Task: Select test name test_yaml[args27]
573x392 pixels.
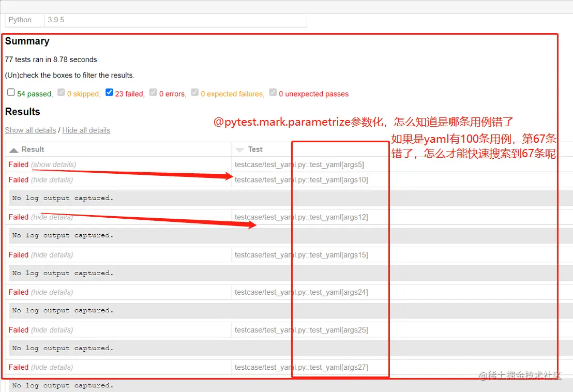Action: pyautogui.click(x=301, y=367)
